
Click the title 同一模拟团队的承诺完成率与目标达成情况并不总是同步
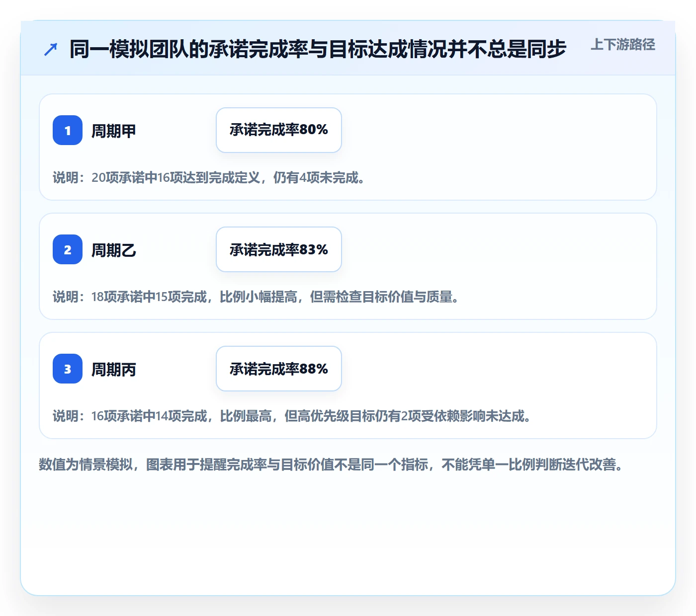tap(318, 49)
